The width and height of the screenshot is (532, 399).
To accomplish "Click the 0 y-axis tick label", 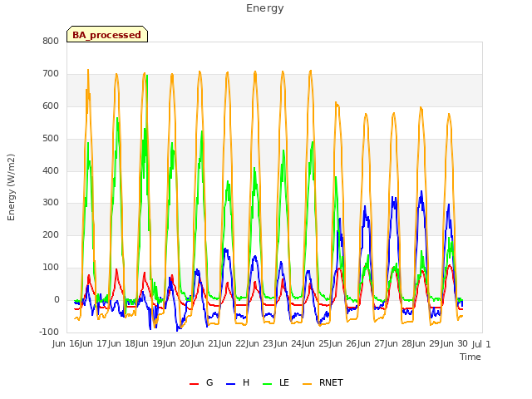I will pyautogui.click(x=57, y=300).
